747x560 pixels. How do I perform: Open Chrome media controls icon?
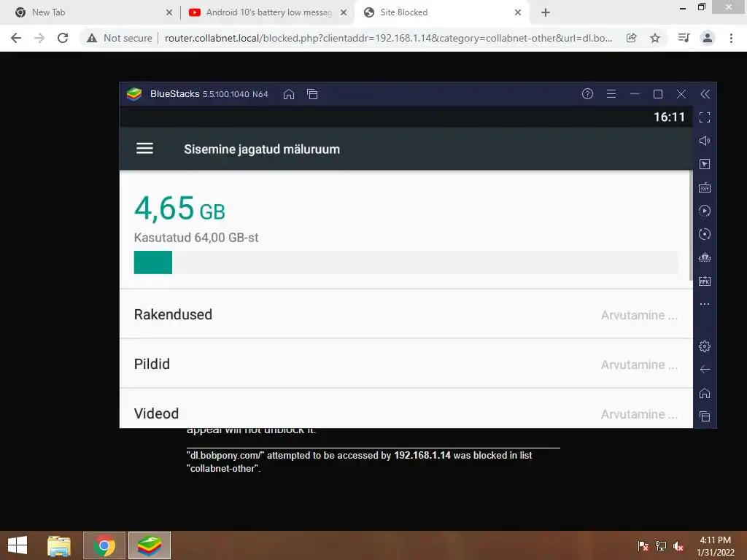[684, 38]
